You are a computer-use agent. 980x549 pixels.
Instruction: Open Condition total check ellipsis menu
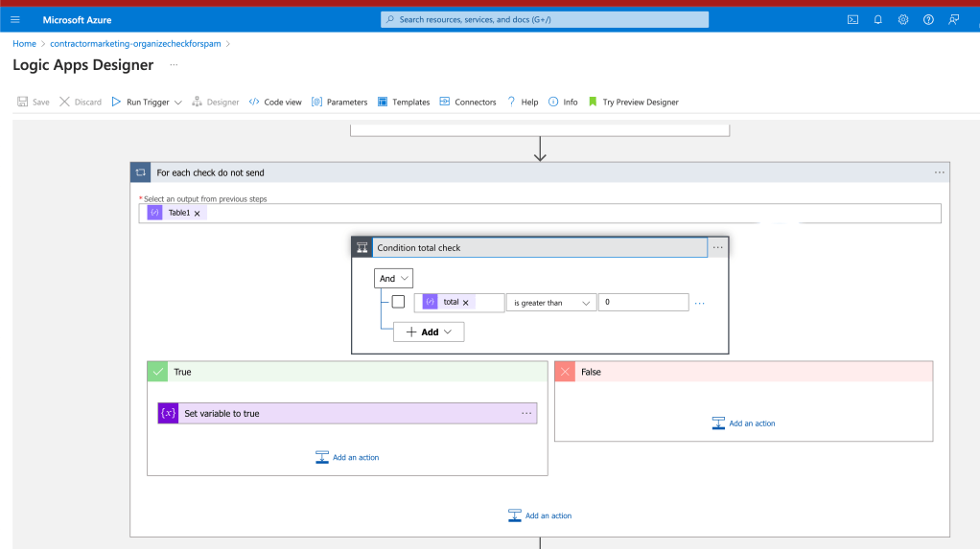click(717, 248)
